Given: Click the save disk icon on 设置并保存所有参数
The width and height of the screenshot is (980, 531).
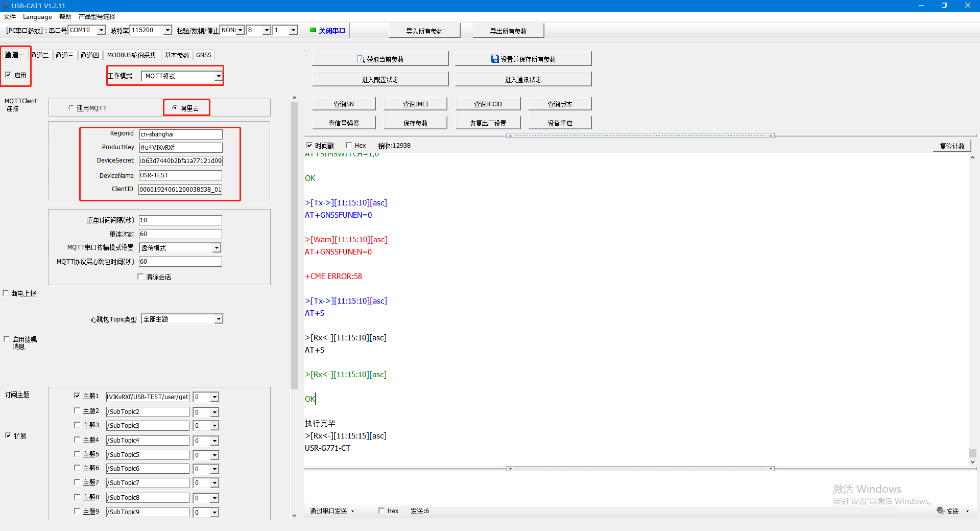Looking at the screenshot, I should click(x=494, y=59).
